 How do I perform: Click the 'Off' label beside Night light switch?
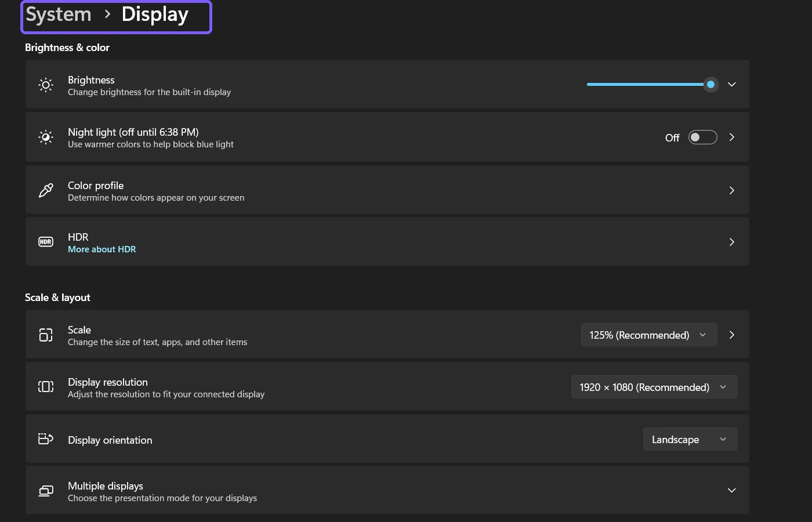point(672,138)
